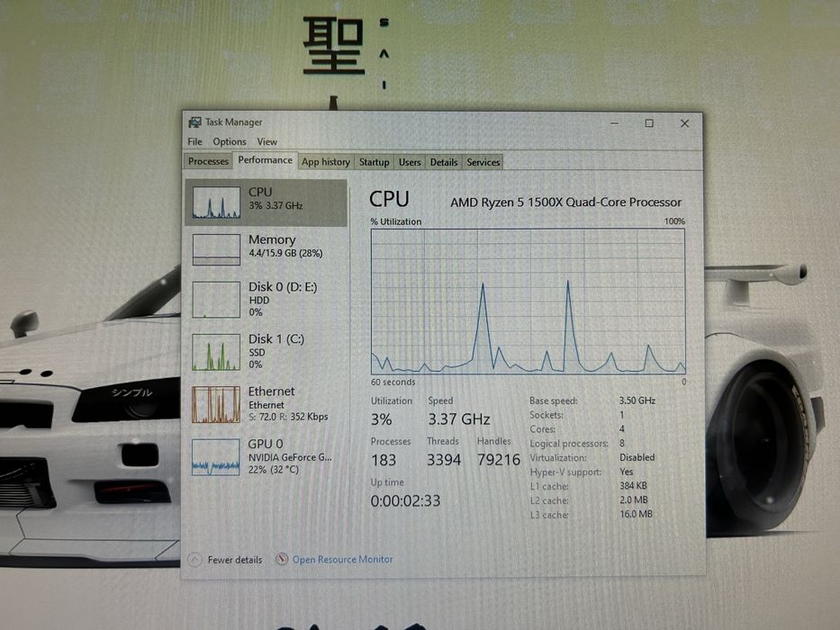Minimize the Task Manager window
The height and width of the screenshot is (630, 840).
[614, 123]
